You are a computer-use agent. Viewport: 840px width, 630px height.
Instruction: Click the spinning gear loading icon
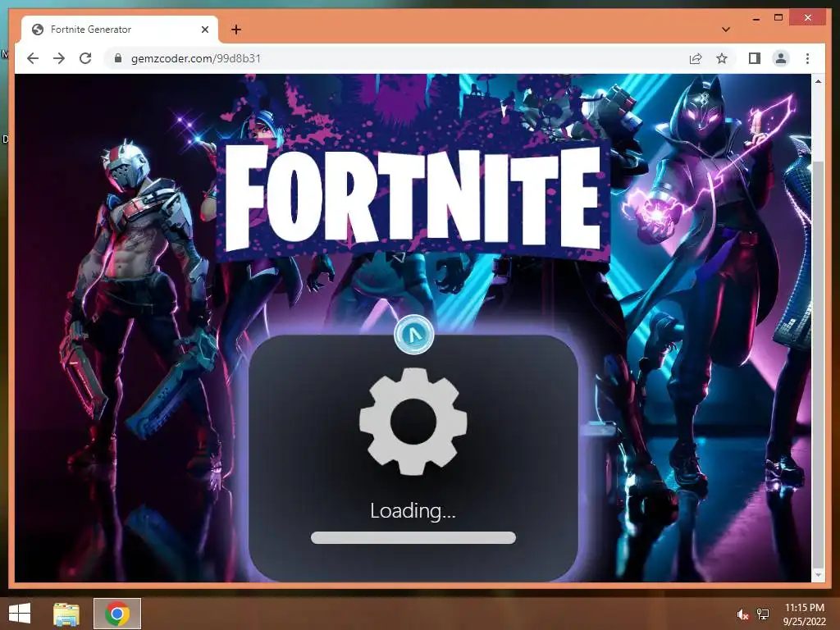tap(413, 422)
